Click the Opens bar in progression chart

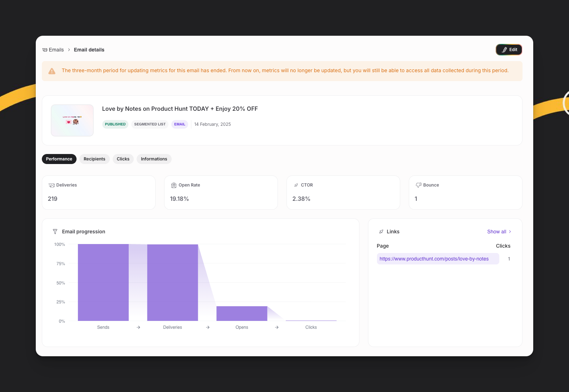tap(242, 313)
